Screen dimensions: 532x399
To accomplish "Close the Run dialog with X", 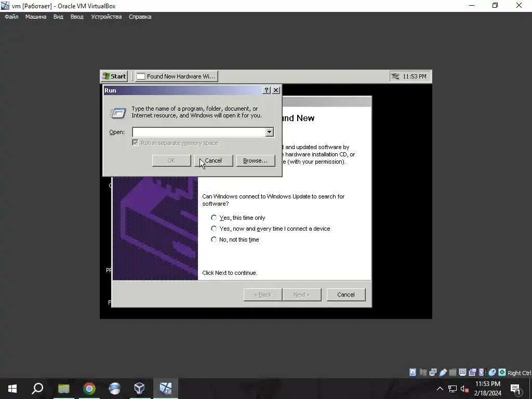I will pos(276,90).
